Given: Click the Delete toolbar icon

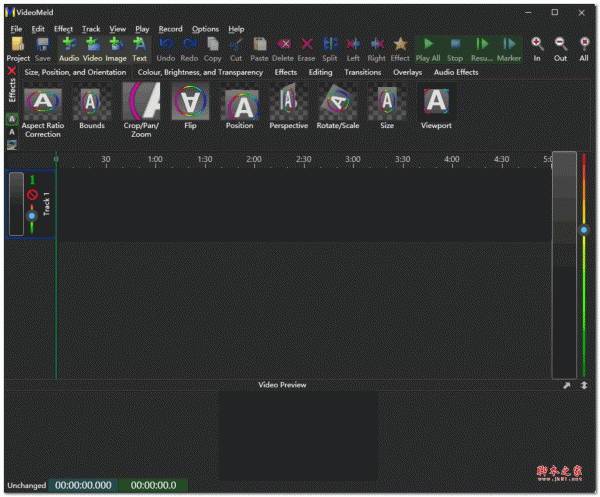Looking at the screenshot, I should pos(283,50).
